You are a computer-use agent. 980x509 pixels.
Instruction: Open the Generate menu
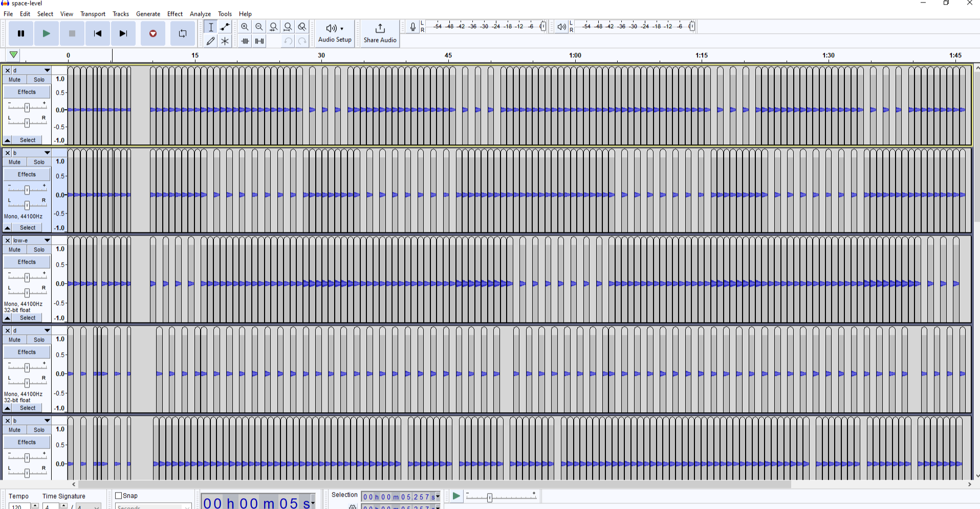[x=148, y=14]
